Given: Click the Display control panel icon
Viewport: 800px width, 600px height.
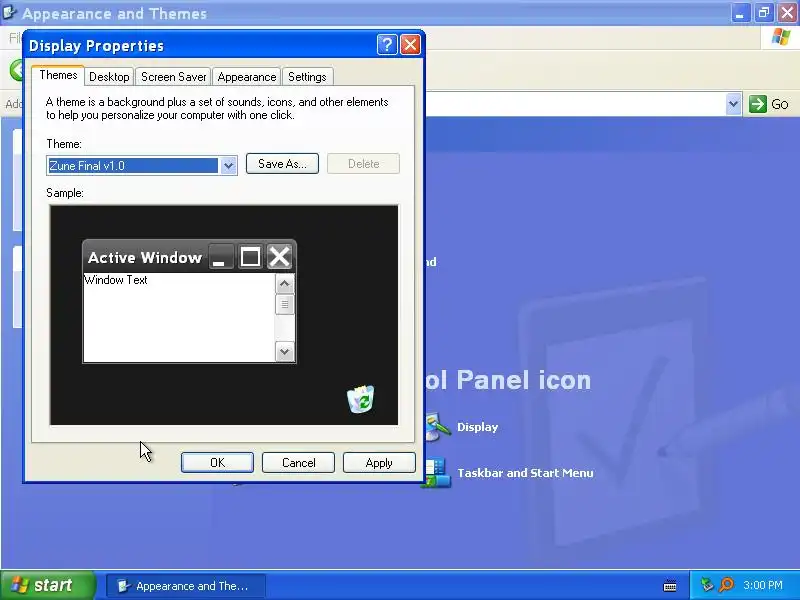Looking at the screenshot, I should tap(438, 428).
